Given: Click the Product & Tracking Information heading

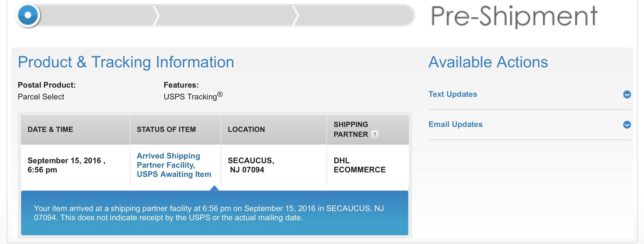Looking at the screenshot, I should [x=126, y=62].
